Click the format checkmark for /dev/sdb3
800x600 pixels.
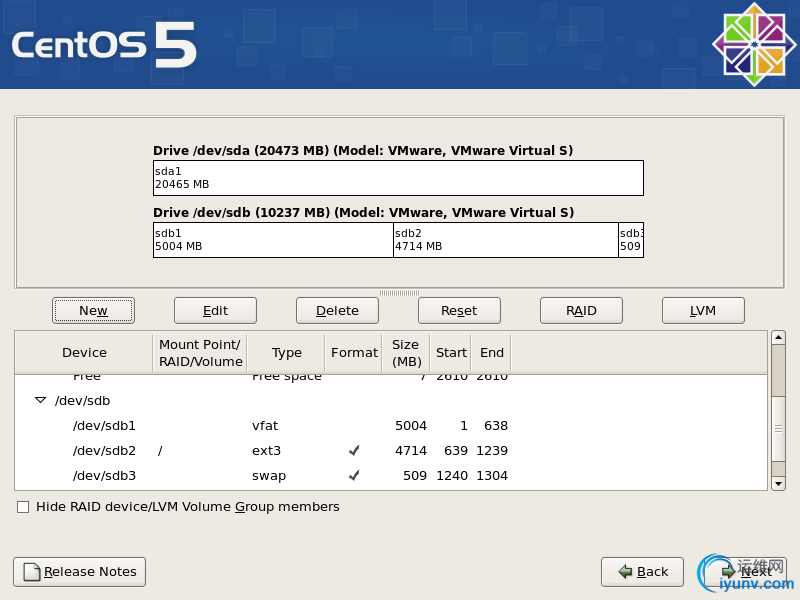pos(354,476)
